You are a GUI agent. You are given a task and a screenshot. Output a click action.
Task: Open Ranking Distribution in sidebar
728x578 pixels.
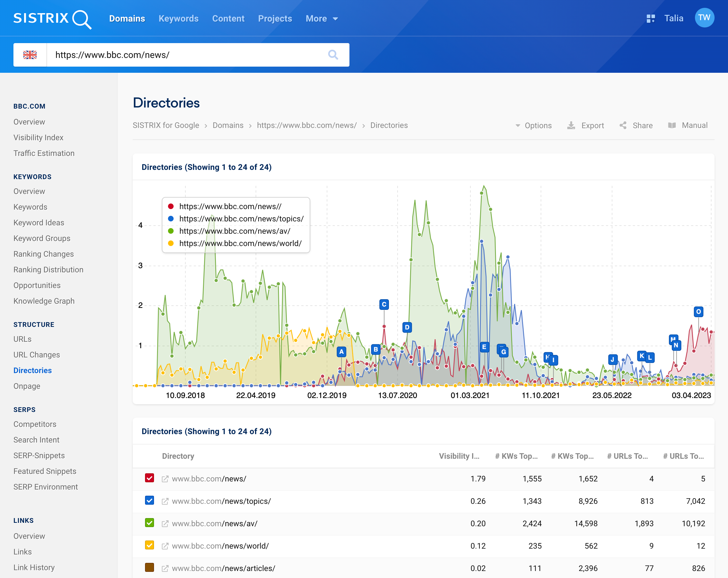coord(48,270)
